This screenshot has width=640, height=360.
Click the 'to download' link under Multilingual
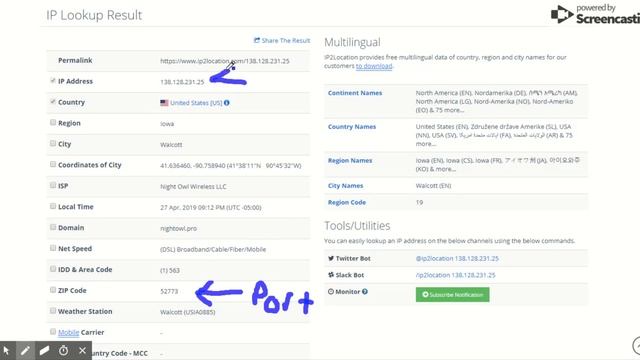point(374,66)
